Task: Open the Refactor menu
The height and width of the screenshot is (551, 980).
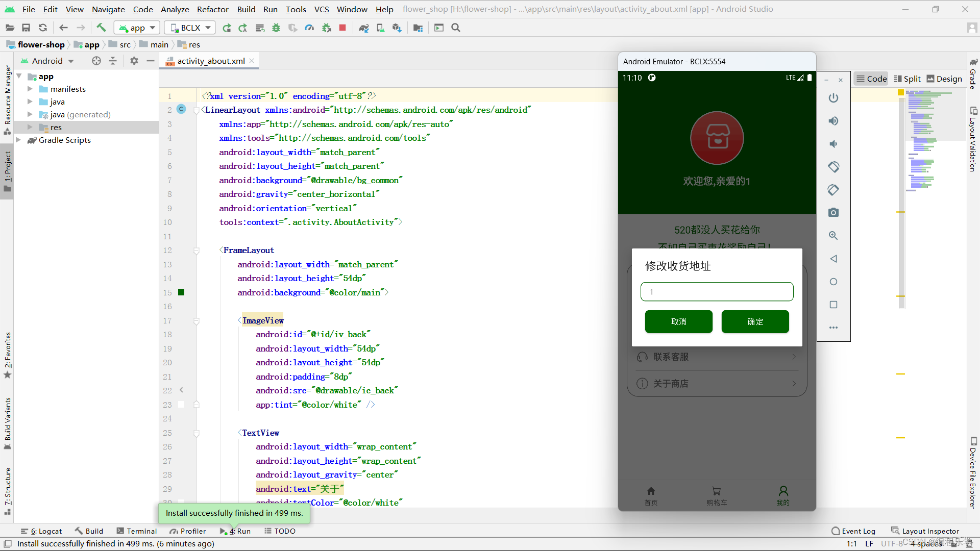Action: [212, 9]
